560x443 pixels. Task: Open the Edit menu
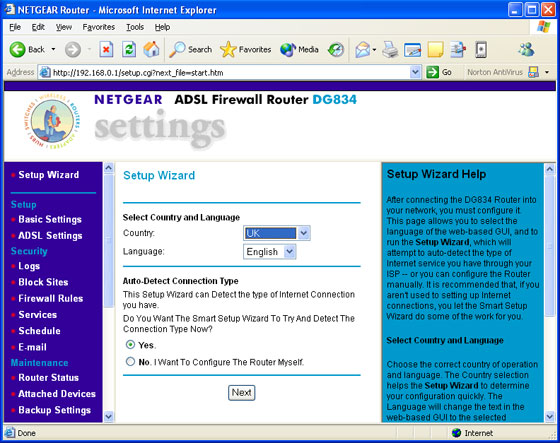[x=38, y=27]
